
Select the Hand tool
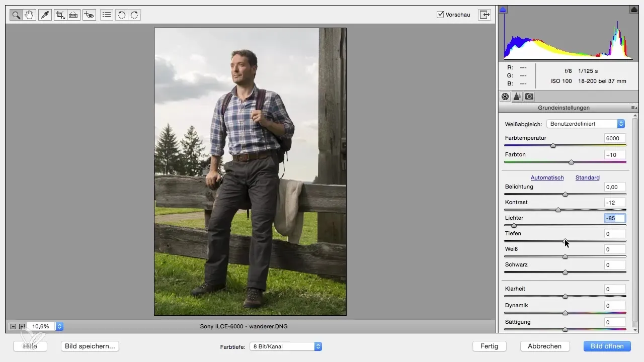[29, 15]
